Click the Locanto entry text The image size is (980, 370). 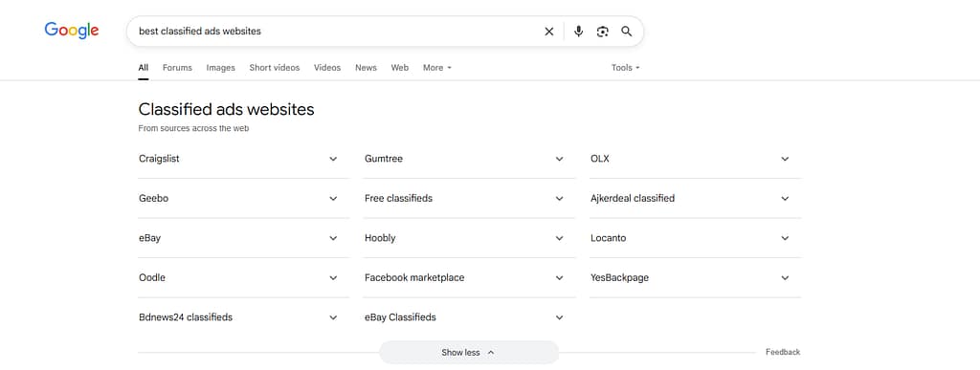pos(608,238)
